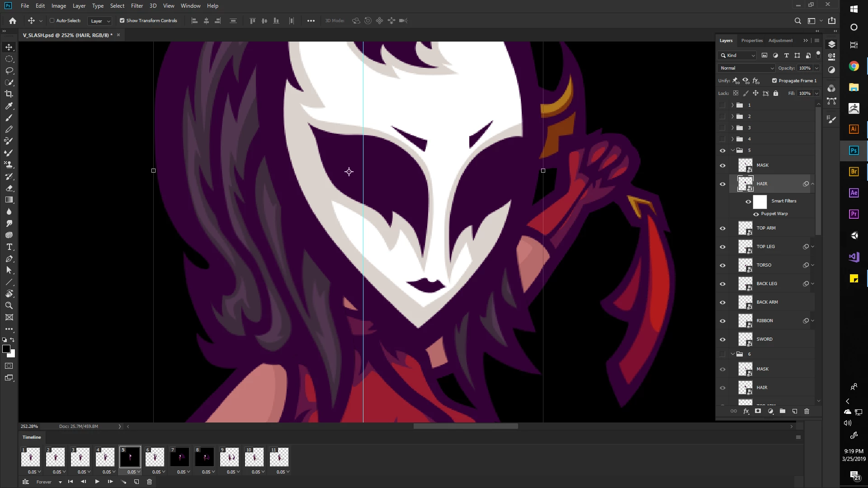
Task: Add a layer mask from panel bottom
Action: click(x=758, y=411)
